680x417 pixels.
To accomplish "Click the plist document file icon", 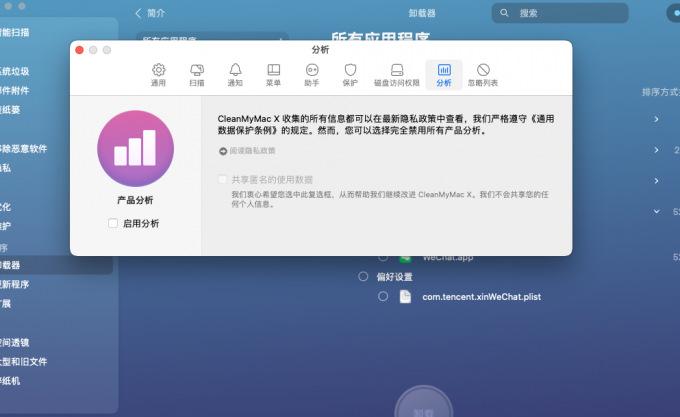I will coord(405,296).
